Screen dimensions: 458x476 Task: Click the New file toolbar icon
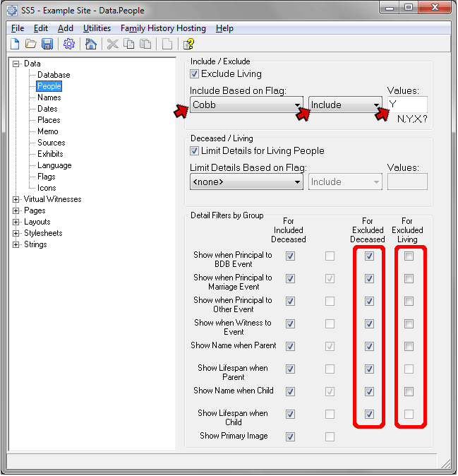(x=15, y=44)
